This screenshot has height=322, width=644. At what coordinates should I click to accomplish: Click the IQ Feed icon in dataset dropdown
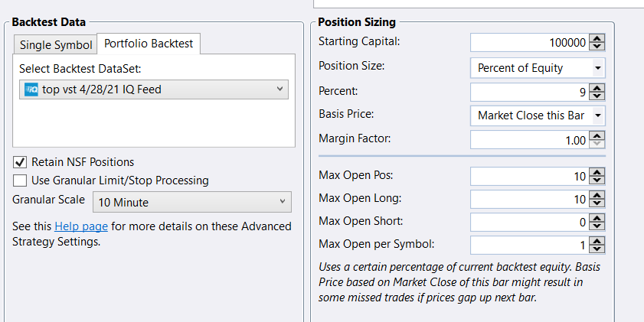click(32, 89)
